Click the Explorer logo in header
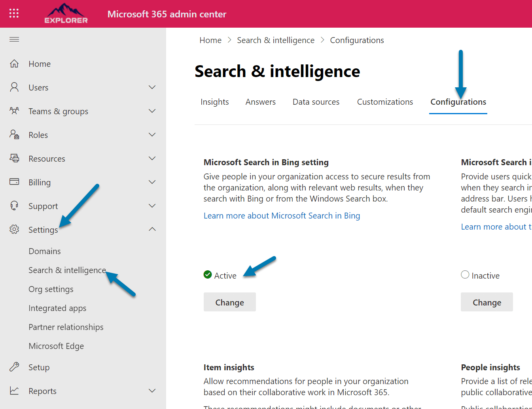Viewport: 532px width, 409px height. (x=66, y=14)
